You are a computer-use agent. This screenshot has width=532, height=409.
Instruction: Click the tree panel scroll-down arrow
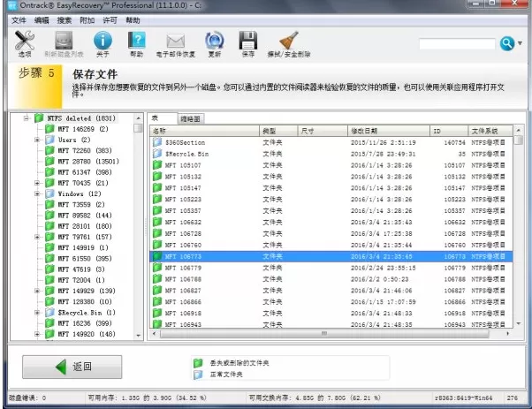tap(138, 336)
